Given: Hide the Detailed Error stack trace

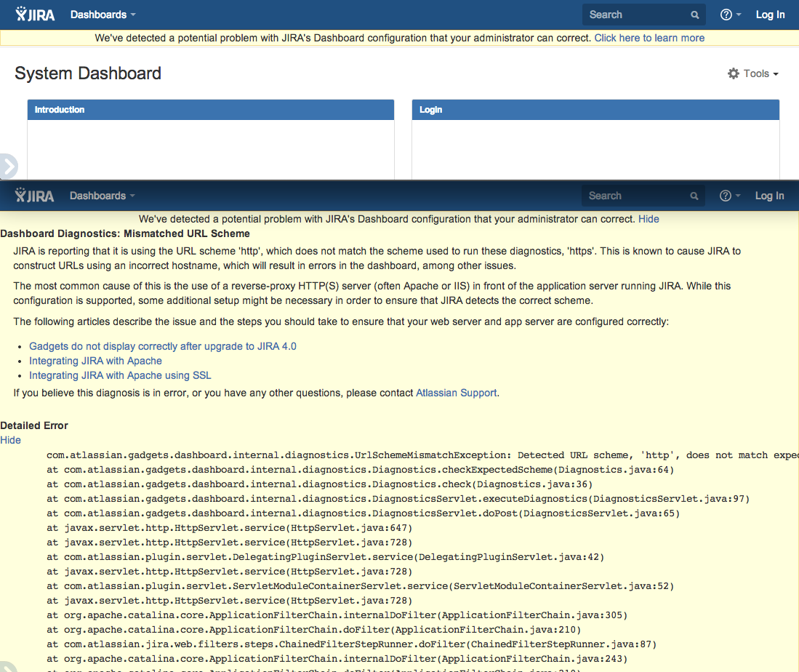Looking at the screenshot, I should (10, 440).
